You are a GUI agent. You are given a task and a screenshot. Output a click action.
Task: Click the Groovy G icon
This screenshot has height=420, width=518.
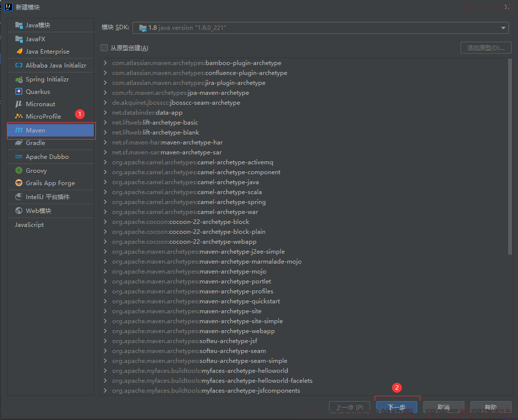pyautogui.click(x=19, y=170)
